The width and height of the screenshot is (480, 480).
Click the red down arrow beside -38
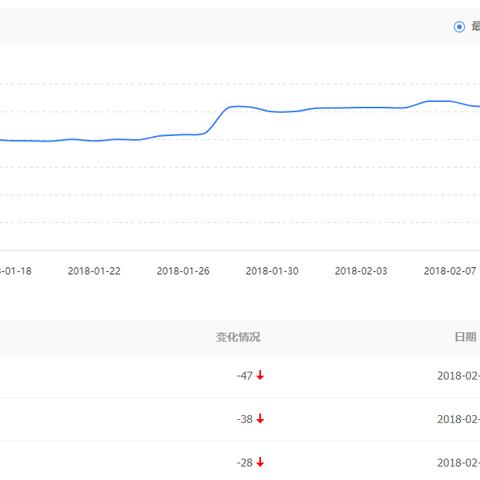tap(260, 419)
